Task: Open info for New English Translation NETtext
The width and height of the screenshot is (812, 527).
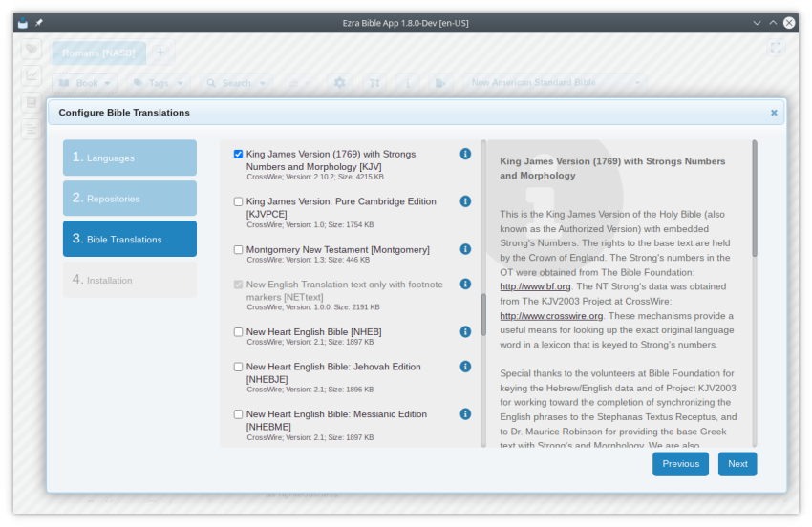Action: tap(465, 284)
